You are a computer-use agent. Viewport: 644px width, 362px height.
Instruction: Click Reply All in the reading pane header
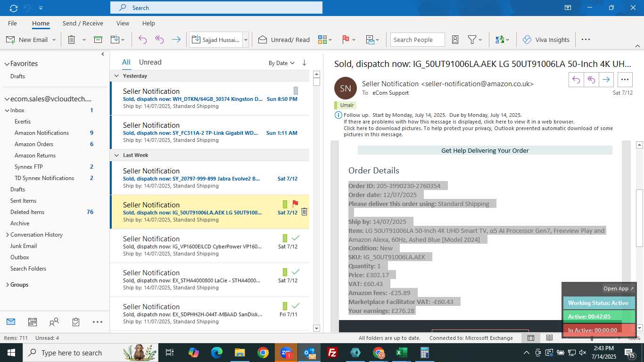coord(591,80)
